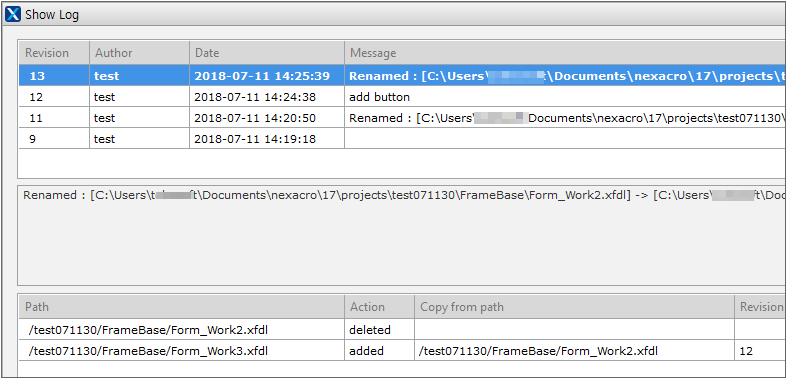Viewport: 786px width, 378px height.
Task: Select revision 13 log row
Action: [x=402, y=76]
